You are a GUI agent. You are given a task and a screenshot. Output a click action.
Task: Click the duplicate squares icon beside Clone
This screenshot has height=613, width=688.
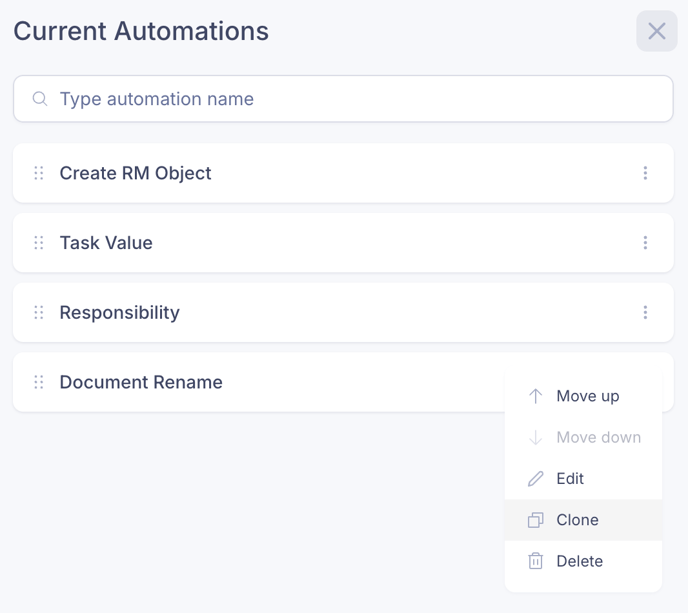click(535, 520)
